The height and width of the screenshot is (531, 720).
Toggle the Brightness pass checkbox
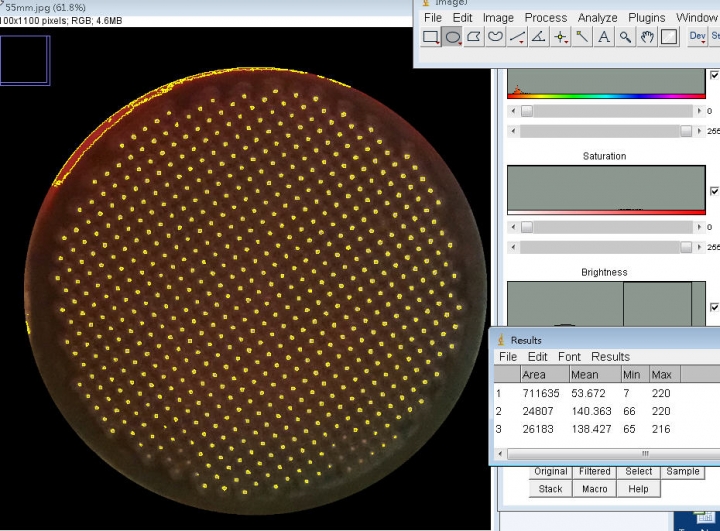pyautogui.click(x=713, y=307)
